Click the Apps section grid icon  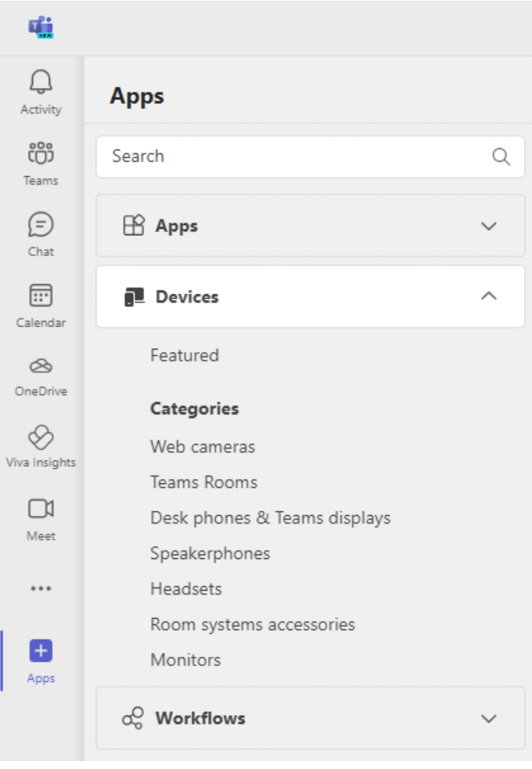(x=134, y=226)
